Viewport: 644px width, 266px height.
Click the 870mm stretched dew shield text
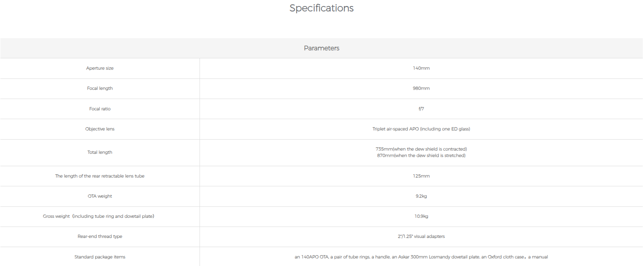[x=421, y=156]
